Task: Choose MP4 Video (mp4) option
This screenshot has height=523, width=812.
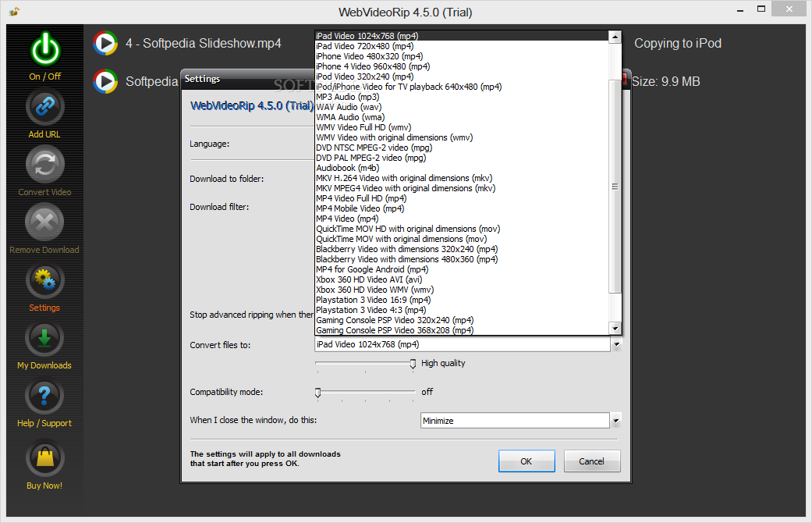Action: coord(462,219)
